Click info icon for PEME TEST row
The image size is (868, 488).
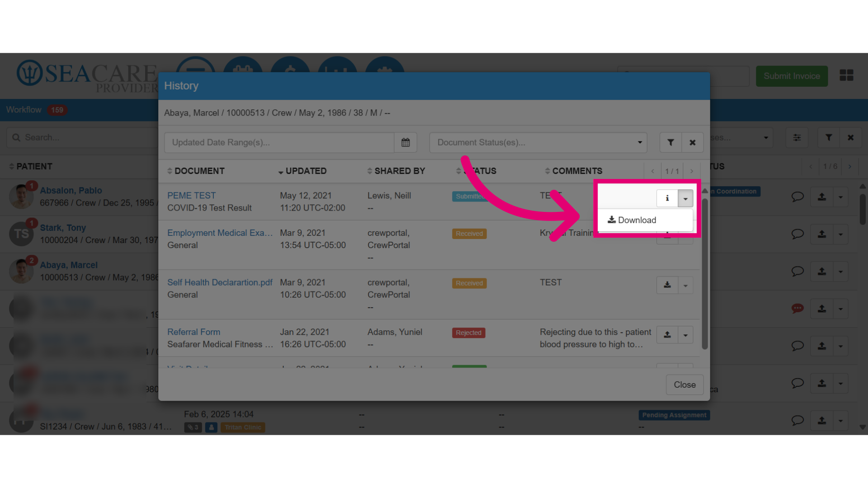point(667,198)
